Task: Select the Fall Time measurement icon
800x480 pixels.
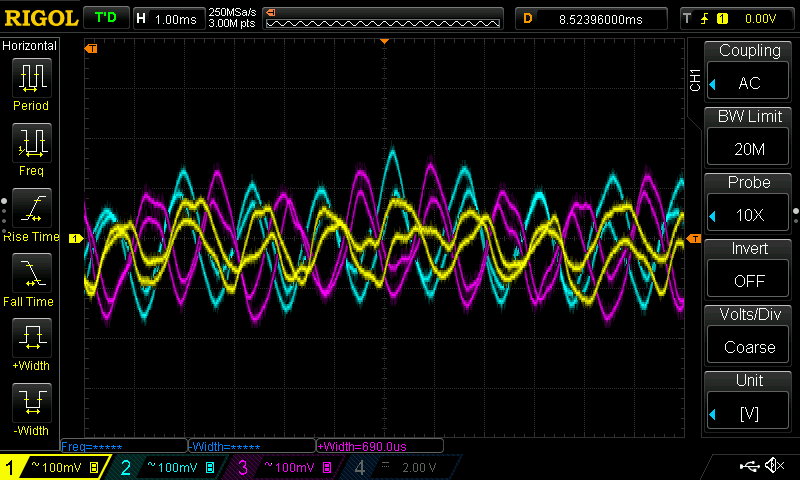Action: (32, 273)
